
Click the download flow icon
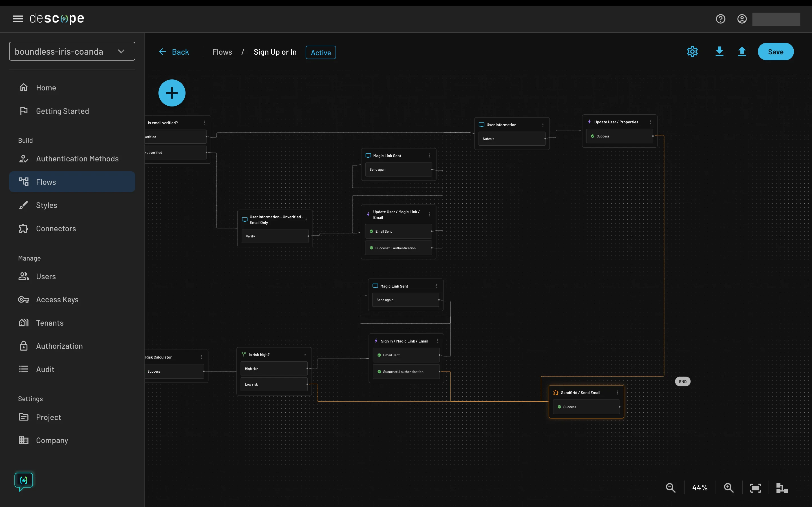pyautogui.click(x=718, y=51)
